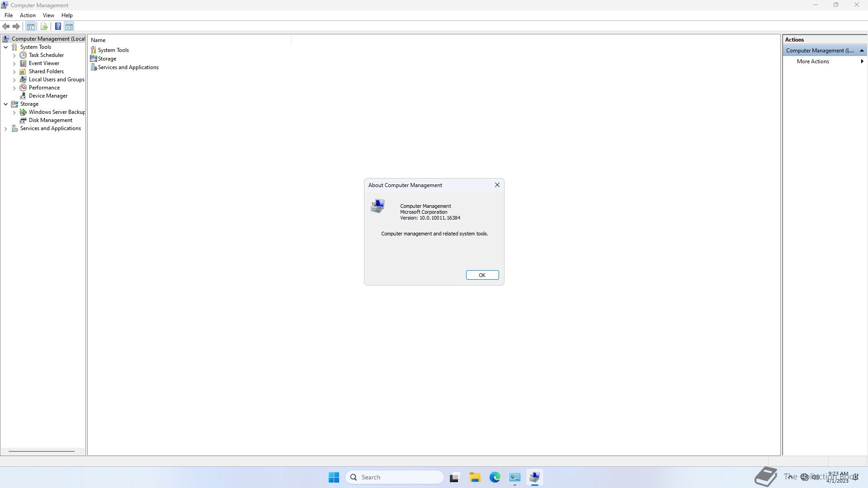Click the Server Manager taskbar icon
The height and width of the screenshot is (488, 868).
[515, 477]
